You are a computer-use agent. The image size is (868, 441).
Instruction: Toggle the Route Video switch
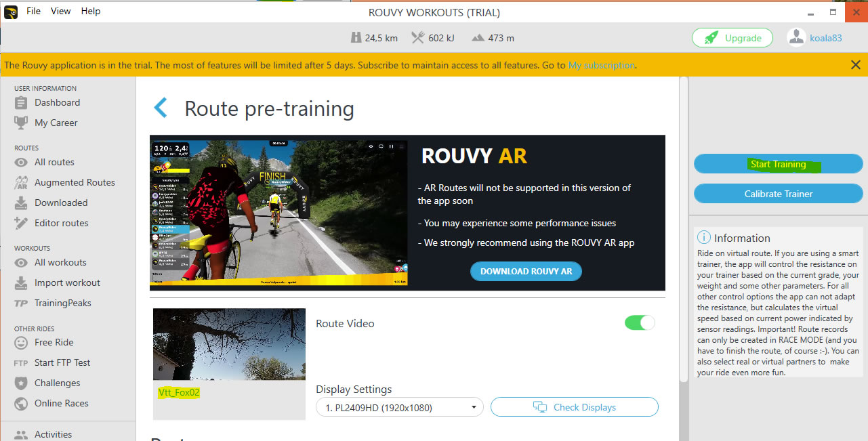[x=640, y=323]
